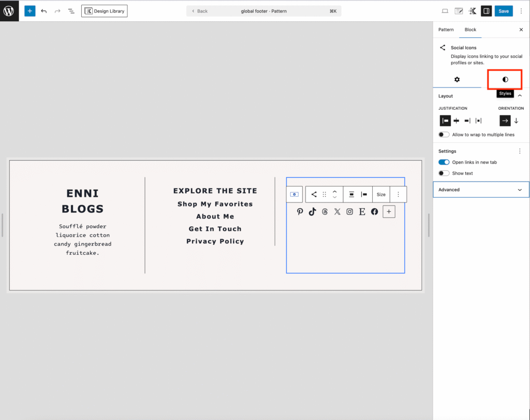530x420 pixels.
Task: Click the Save button
Action: (504, 11)
